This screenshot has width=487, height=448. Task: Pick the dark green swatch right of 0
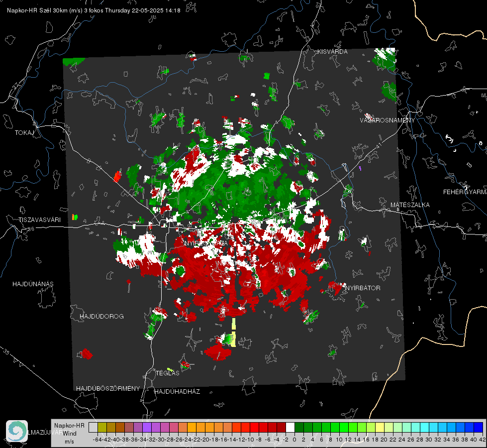(299, 427)
